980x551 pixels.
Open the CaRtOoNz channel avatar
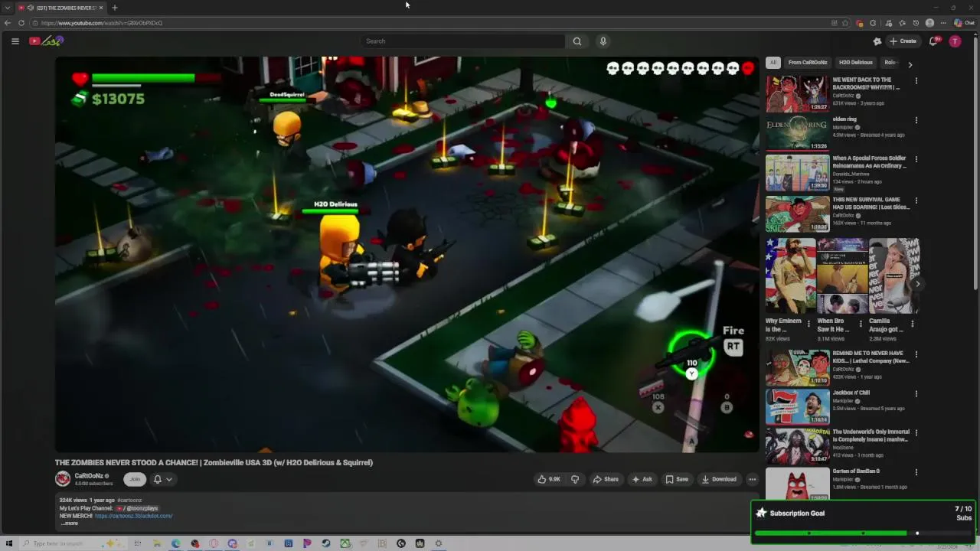tap(63, 479)
